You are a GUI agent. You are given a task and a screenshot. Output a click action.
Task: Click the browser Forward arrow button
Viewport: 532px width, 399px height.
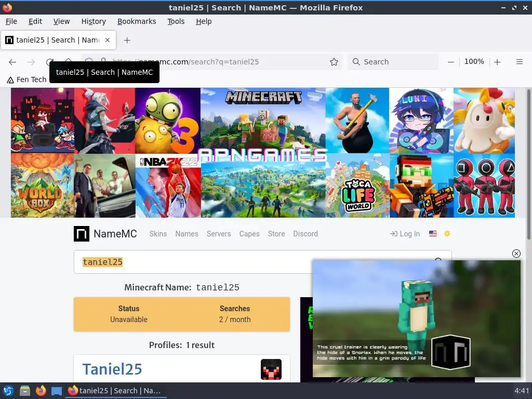[31, 62]
